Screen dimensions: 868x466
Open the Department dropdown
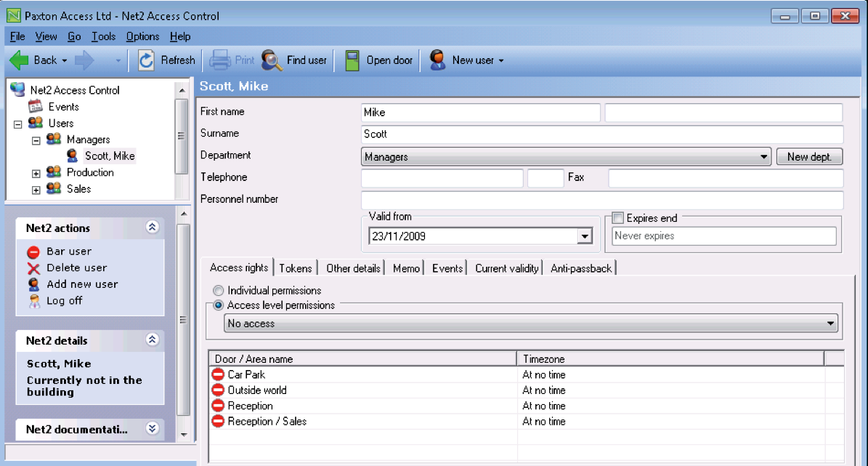pos(763,156)
